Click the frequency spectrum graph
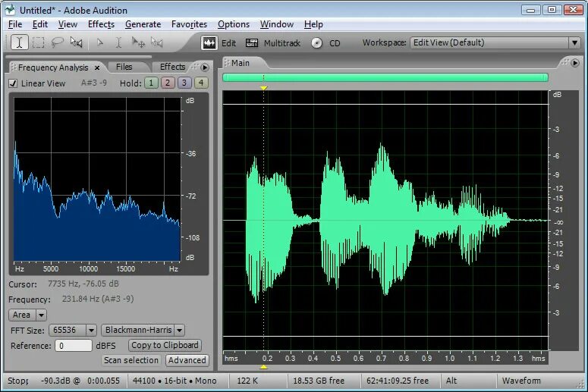 point(97,179)
